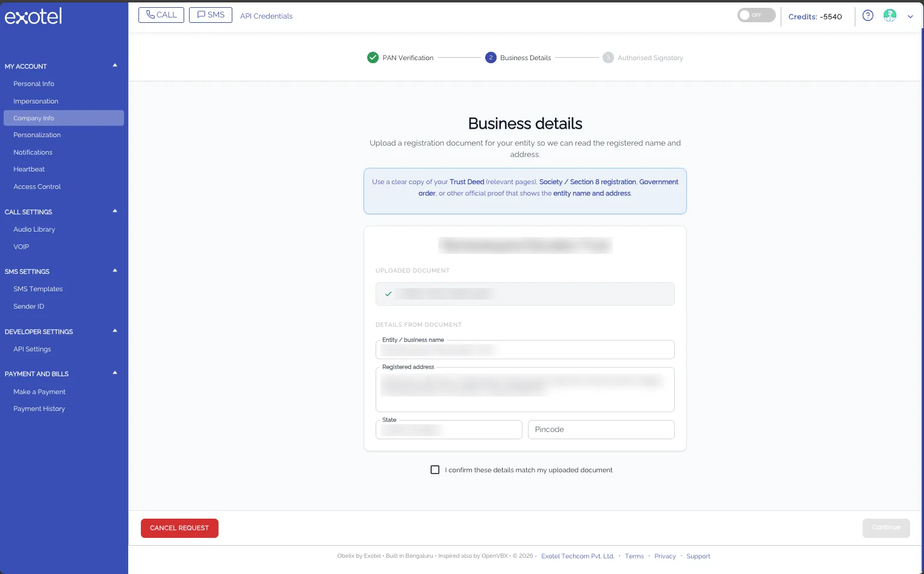Open the help question mark icon
This screenshot has height=574, width=924.
point(867,16)
